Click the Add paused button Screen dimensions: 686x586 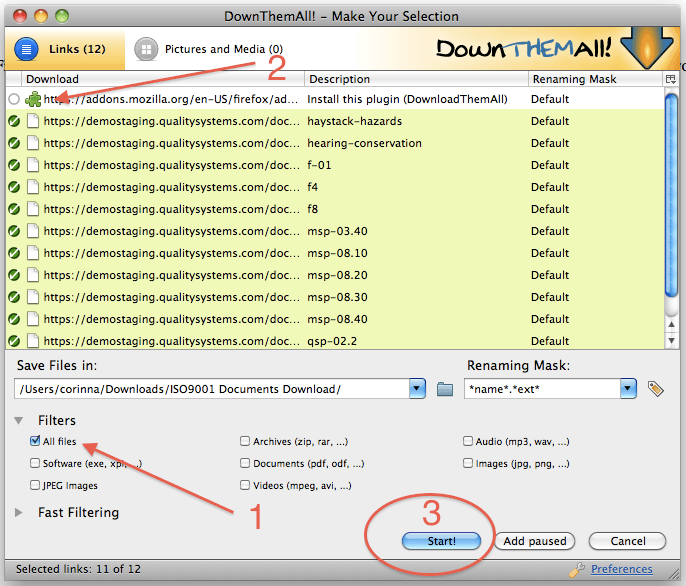(535, 541)
